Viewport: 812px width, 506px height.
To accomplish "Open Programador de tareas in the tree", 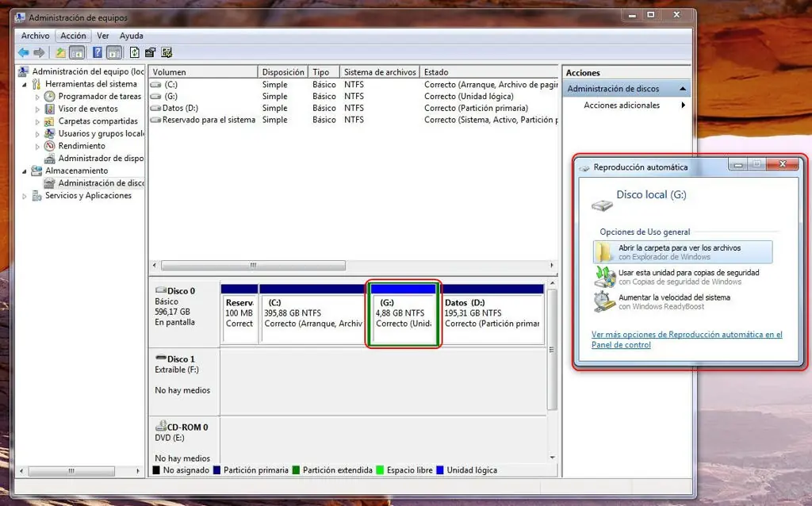I will [x=99, y=96].
